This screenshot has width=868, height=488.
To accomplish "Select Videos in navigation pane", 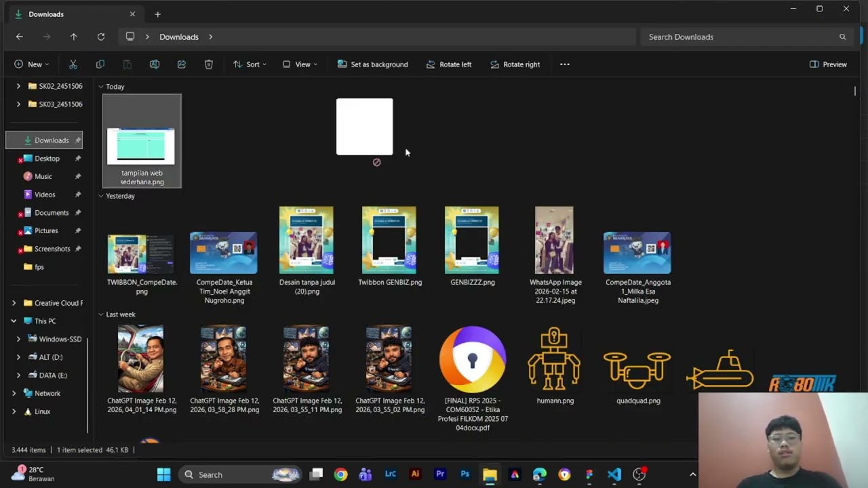I will pos(45,195).
